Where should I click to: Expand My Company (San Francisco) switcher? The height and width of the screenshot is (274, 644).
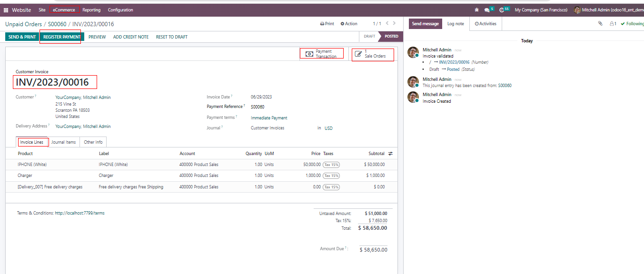pyautogui.click(x=541, y=10)
